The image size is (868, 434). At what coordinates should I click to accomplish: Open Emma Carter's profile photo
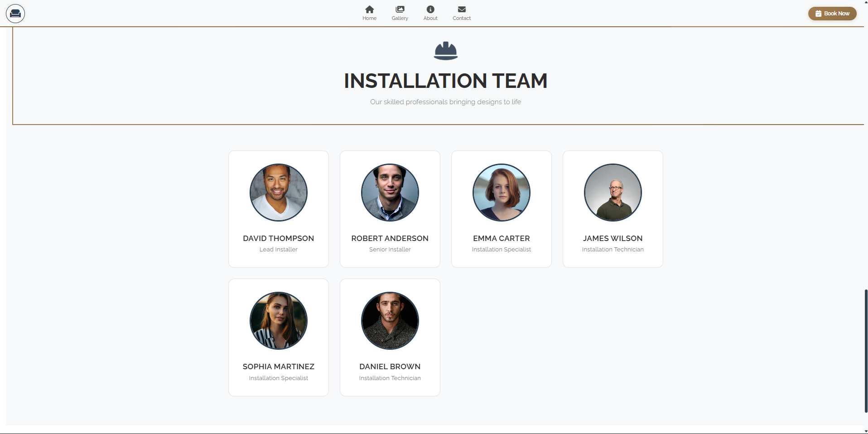point(502,193)
